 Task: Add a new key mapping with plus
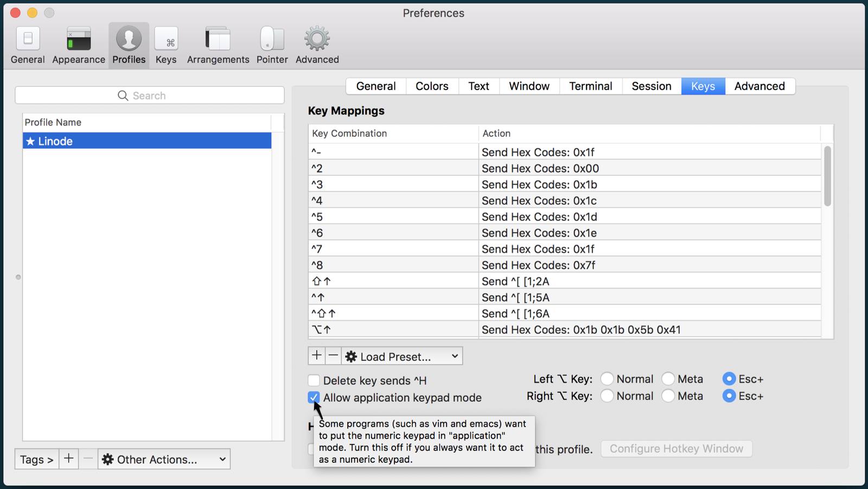pyautogui.click(x=317, y=356)
